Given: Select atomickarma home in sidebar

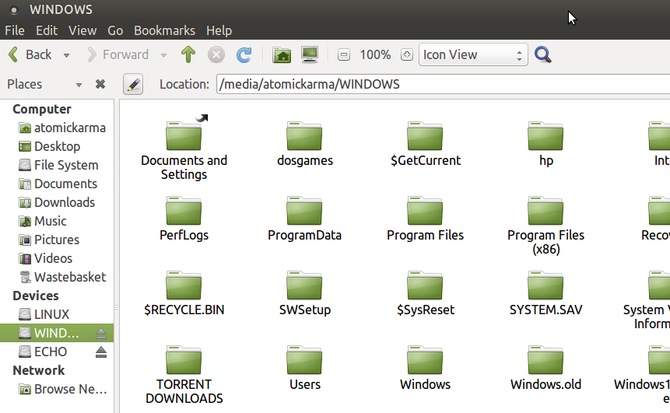Looking at the screenshot, I should 62,128.
